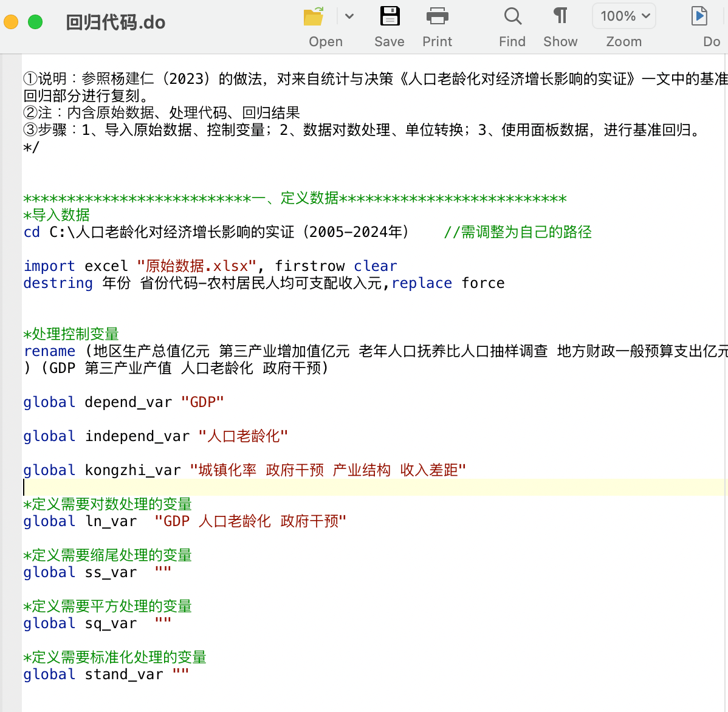Click the "rename" command keyword
Viewport: 728px width, 712px height.
[x=49, y=351]
